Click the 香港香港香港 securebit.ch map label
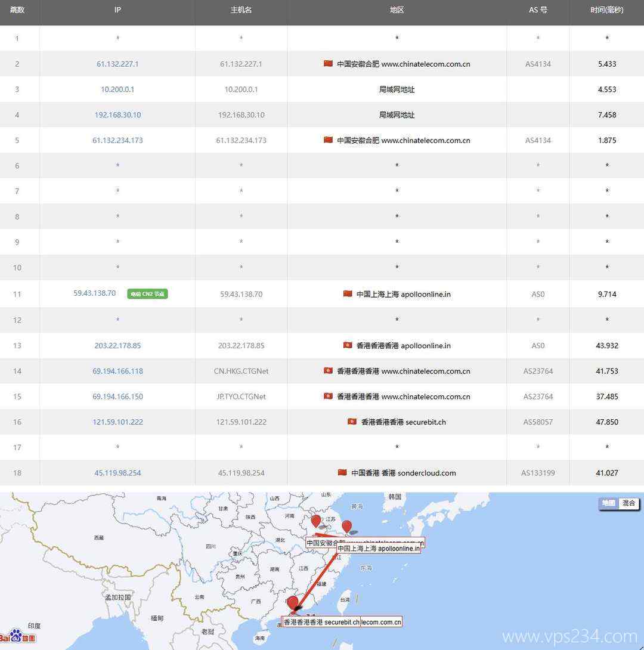This screenshot has height=650, width=644. click(x=321, y=622)
